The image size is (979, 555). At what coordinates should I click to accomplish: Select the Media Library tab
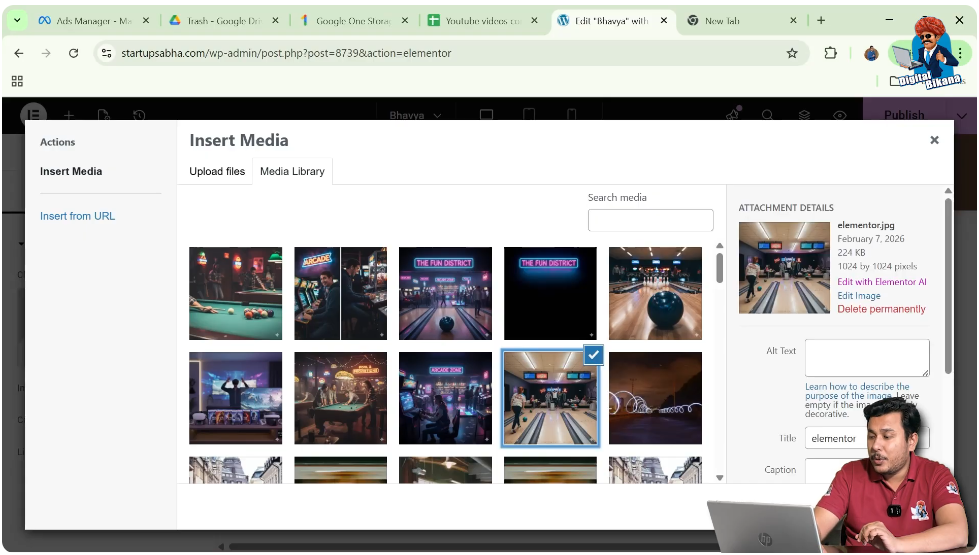point(292,171)
